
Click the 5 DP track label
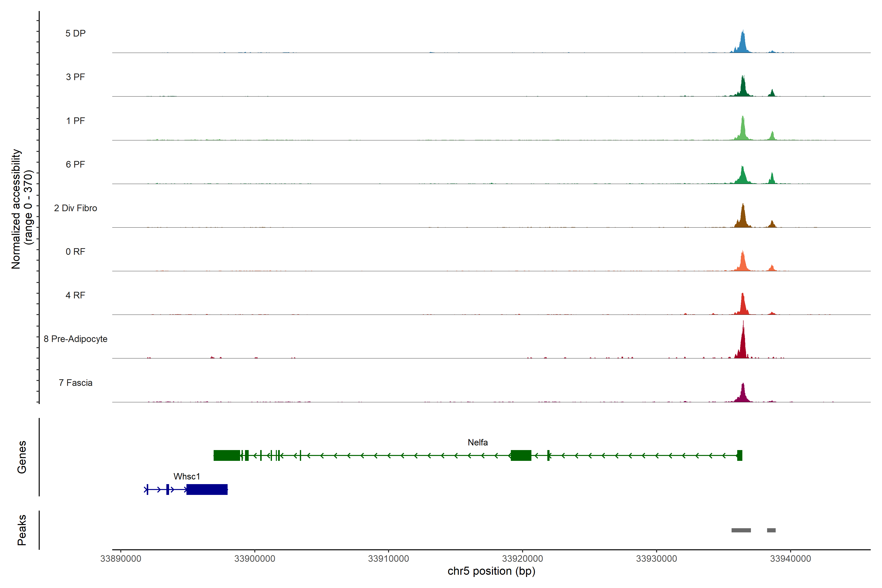tap(75, 33)
